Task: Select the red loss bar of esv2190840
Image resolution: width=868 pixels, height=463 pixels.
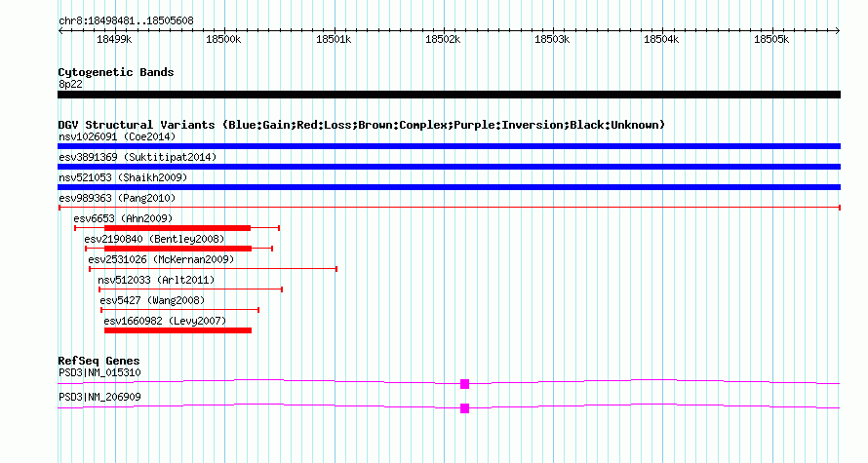Action: pos(178,249)
